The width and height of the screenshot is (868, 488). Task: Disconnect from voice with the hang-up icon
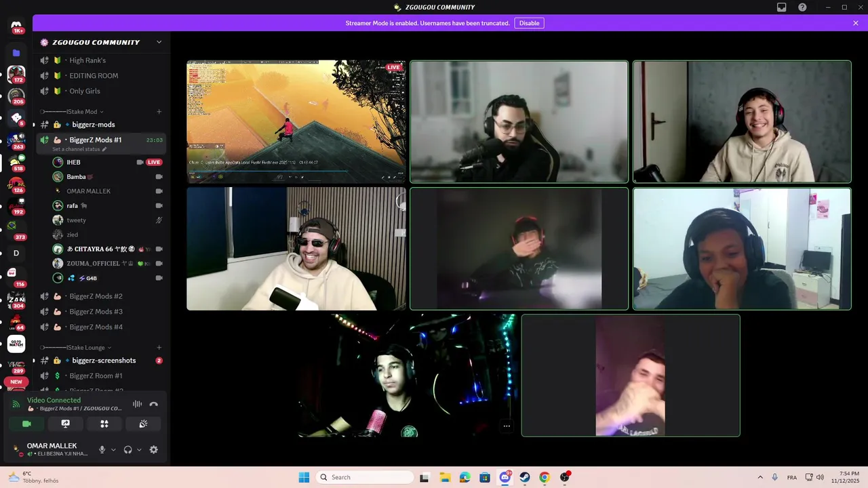point(154,404)
